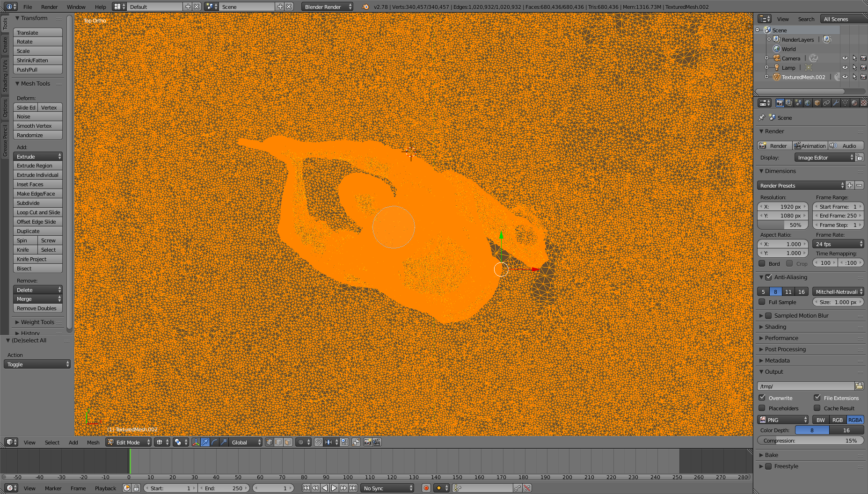Screen dimensions: 868x494
Task: Toggle Camera visibility eye in outliner
Action: pyautogui.click(x=845, y=58)
